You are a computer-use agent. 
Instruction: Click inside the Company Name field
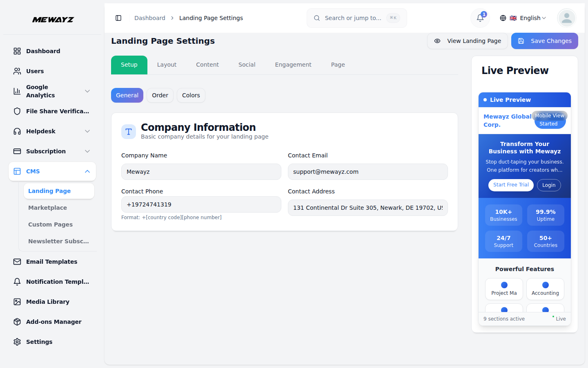(x=201, y=172)
